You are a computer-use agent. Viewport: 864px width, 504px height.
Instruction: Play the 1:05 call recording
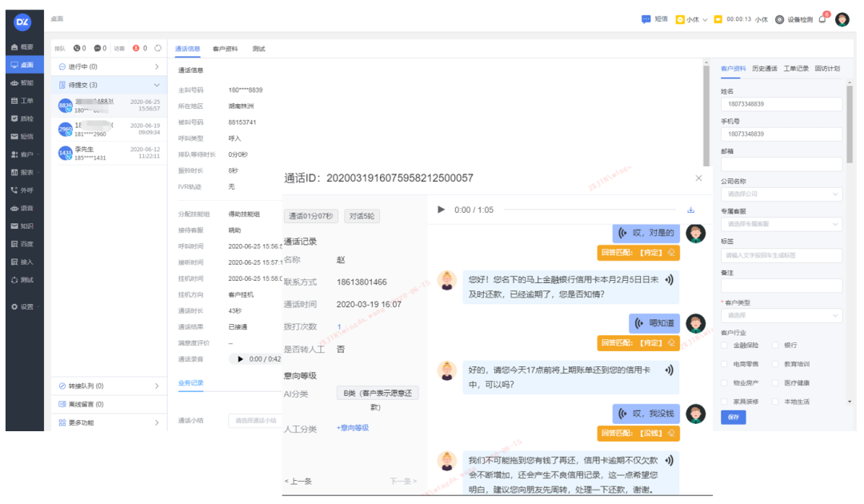pos(441,210)
